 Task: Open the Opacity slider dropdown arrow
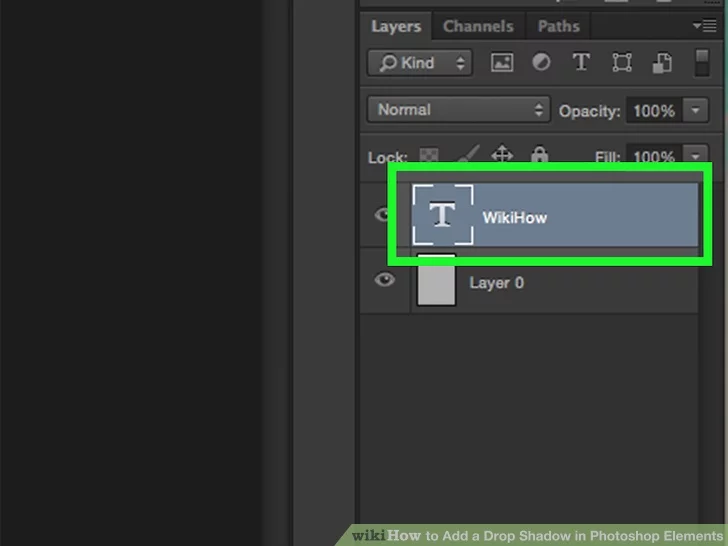[x=696, y=110]
